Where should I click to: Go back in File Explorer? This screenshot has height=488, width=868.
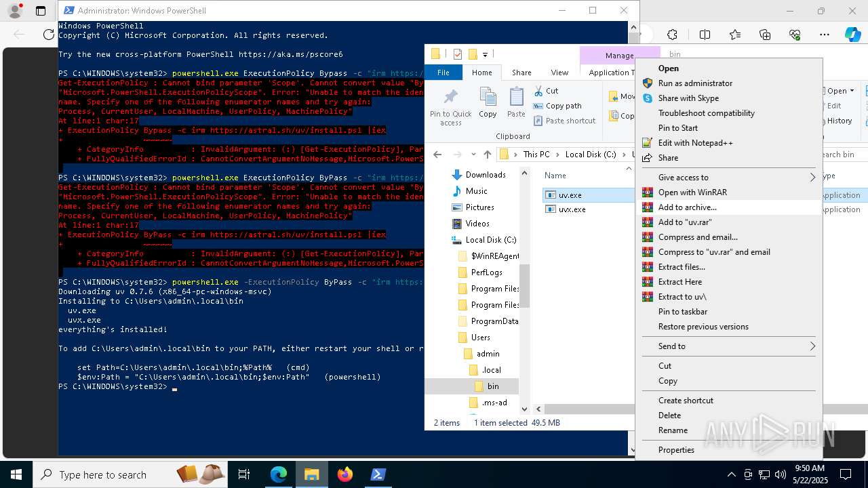pos(437,155)
